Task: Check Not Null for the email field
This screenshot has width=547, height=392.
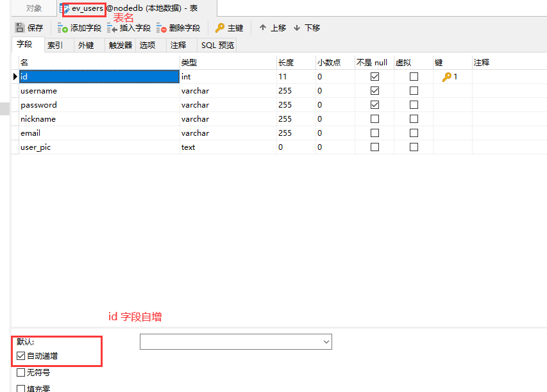Action: 374,133
